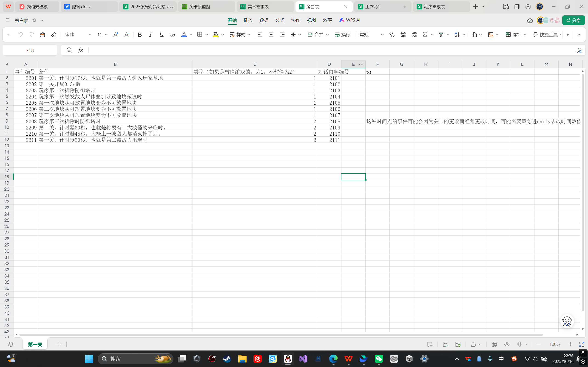Click the filter funnel icon
The image size is (588, 367).
441,35
